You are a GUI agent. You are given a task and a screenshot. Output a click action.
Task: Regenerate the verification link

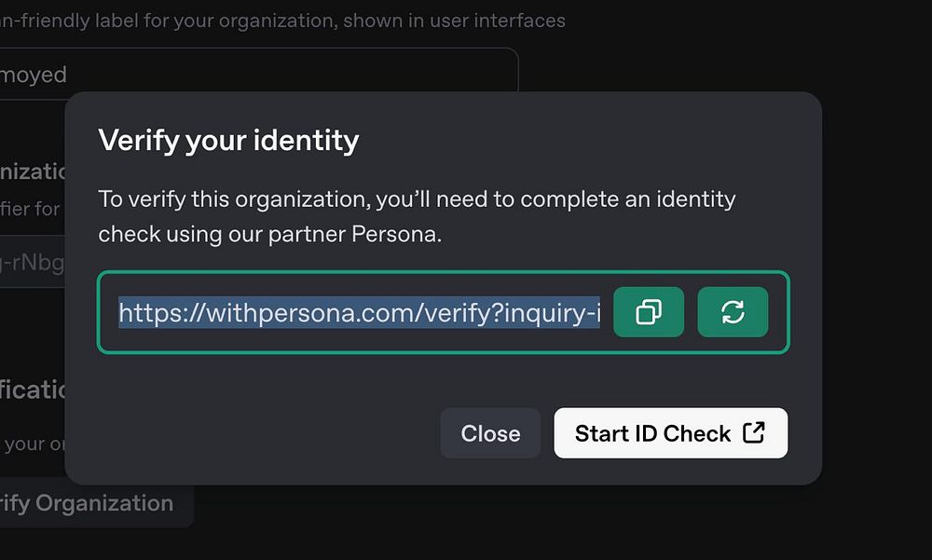click(733, 312)
